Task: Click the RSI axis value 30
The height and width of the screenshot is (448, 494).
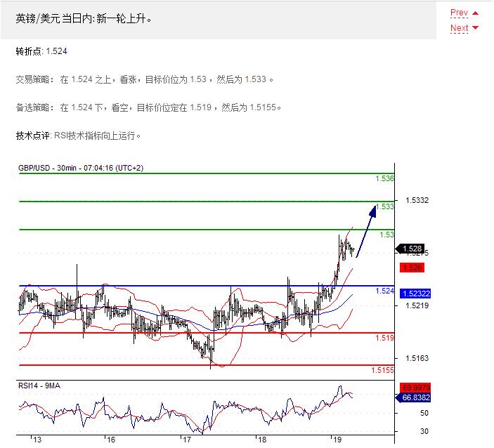Action: (424, 431)
